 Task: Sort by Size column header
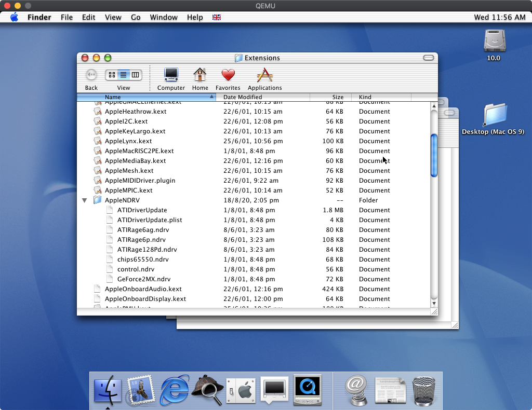(330, 97)
